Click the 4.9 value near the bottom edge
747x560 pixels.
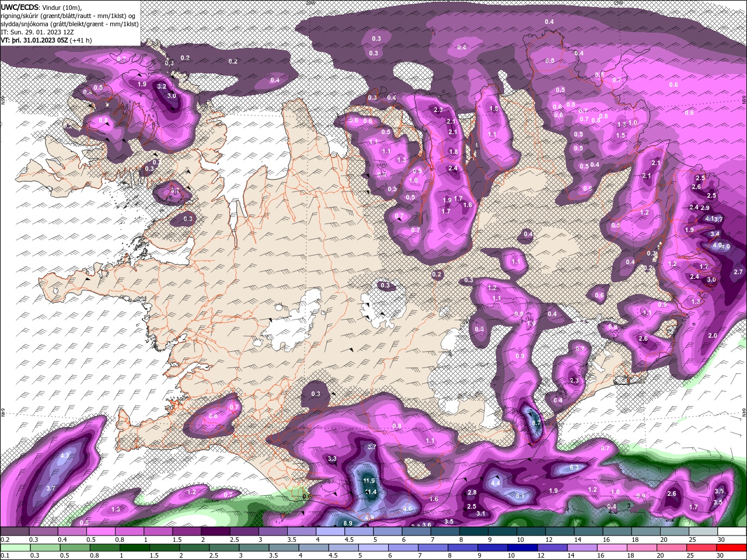tap(369, 517)
